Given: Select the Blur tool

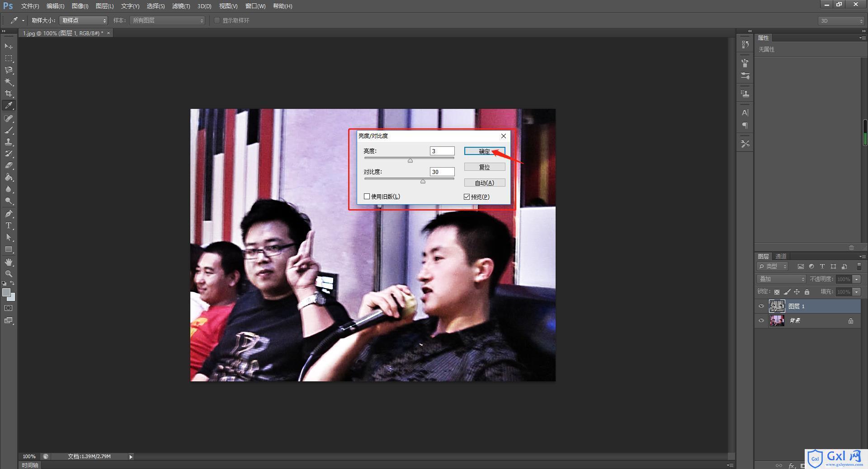Looking at the screenshot, I should (9, 189).
